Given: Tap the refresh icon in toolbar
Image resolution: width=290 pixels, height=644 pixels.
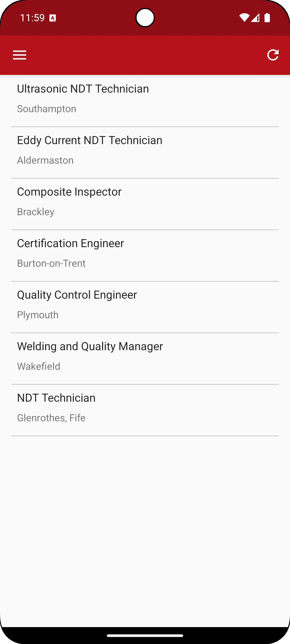Looking at the screenshot, I should point(273,55).
